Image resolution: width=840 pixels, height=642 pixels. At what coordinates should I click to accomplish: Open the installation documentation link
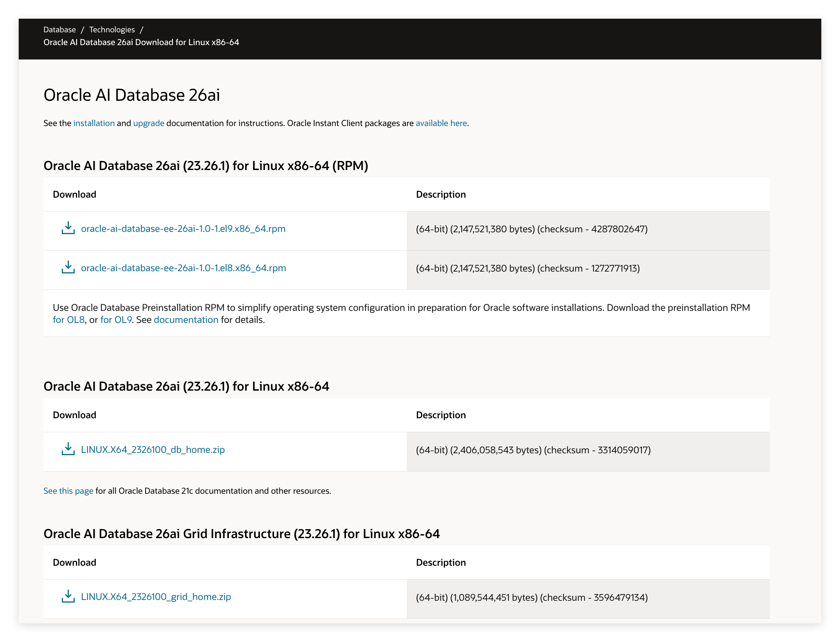94,123
